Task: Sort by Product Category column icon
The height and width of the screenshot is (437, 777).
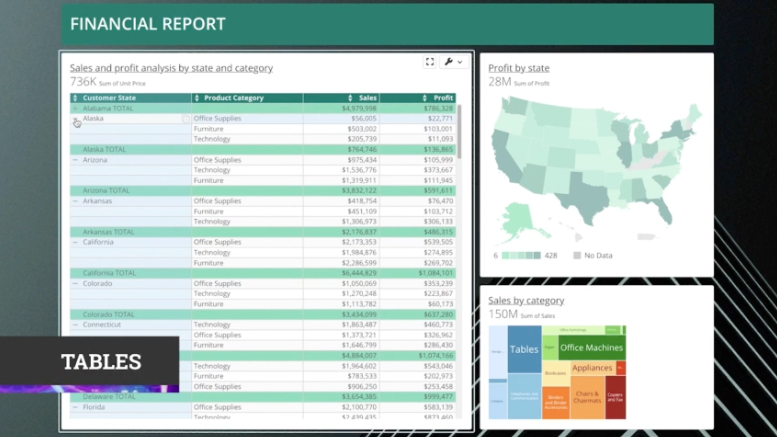Action: (197, 98)
